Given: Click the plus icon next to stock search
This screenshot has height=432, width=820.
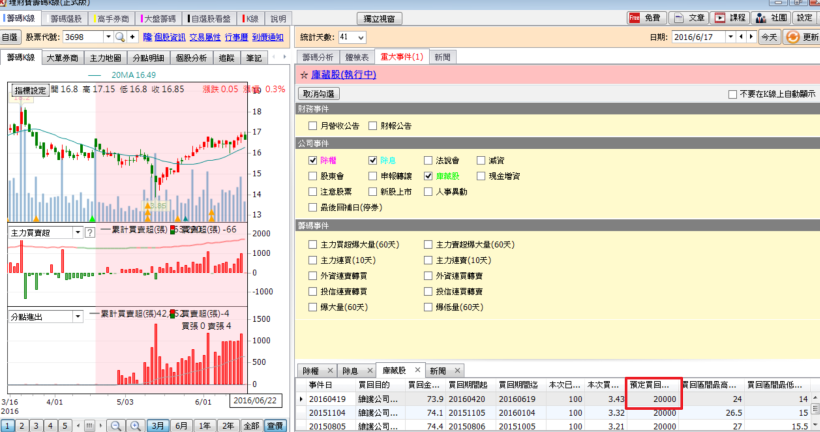Looking at the screenshot, I should (131, 37).
